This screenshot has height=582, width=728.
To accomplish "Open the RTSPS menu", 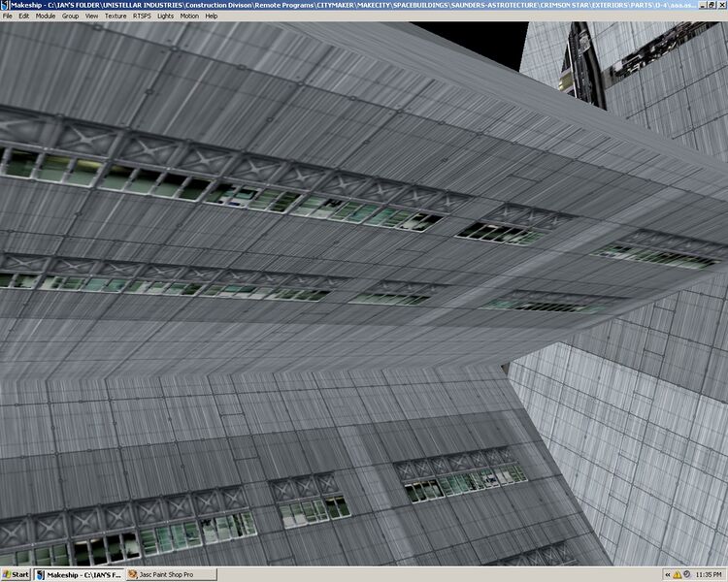I will point(142,16).
